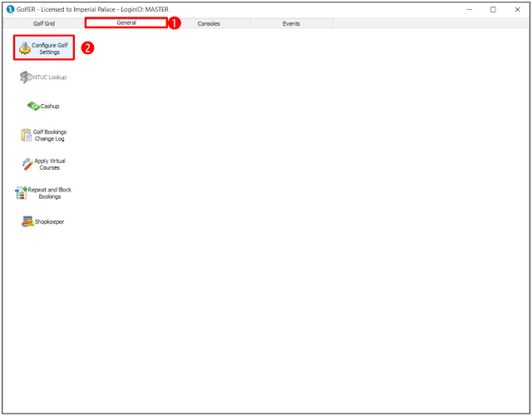Maximize the GolfER window

click(x=493, y=9)
